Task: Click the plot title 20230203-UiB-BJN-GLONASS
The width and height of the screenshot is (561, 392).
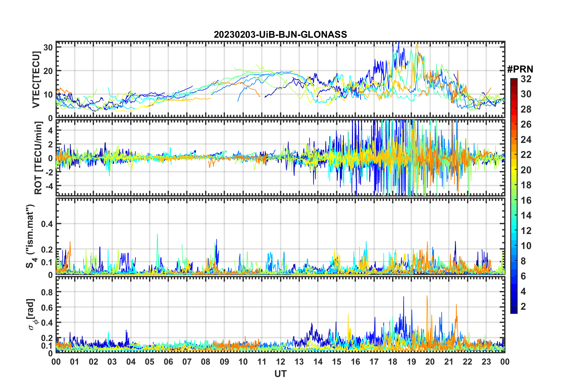Action: click(x=280, y=34)
